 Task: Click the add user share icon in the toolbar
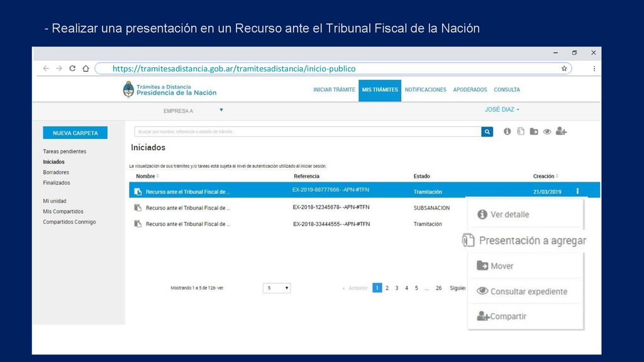click(x=561, y=131)
